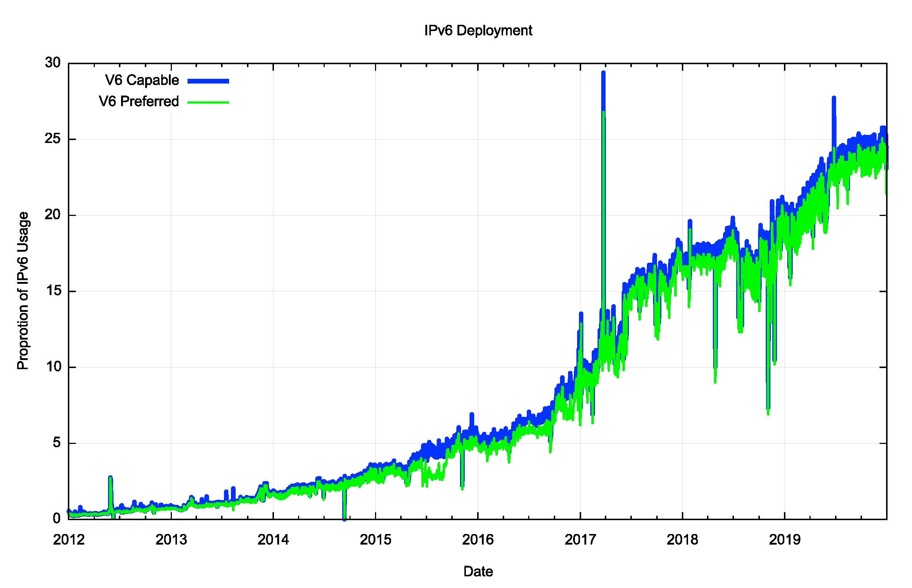Click the 2015 x-axis label

click(376, 539)
